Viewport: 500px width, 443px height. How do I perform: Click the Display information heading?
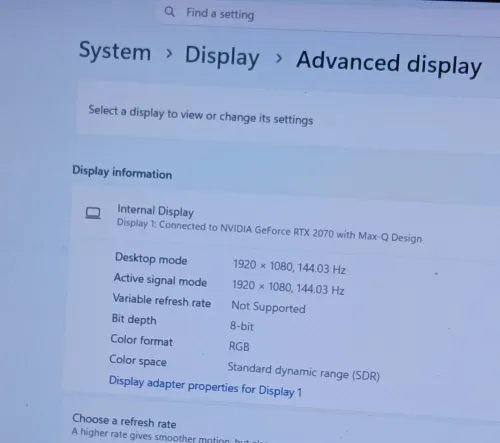tap(122, 172)
